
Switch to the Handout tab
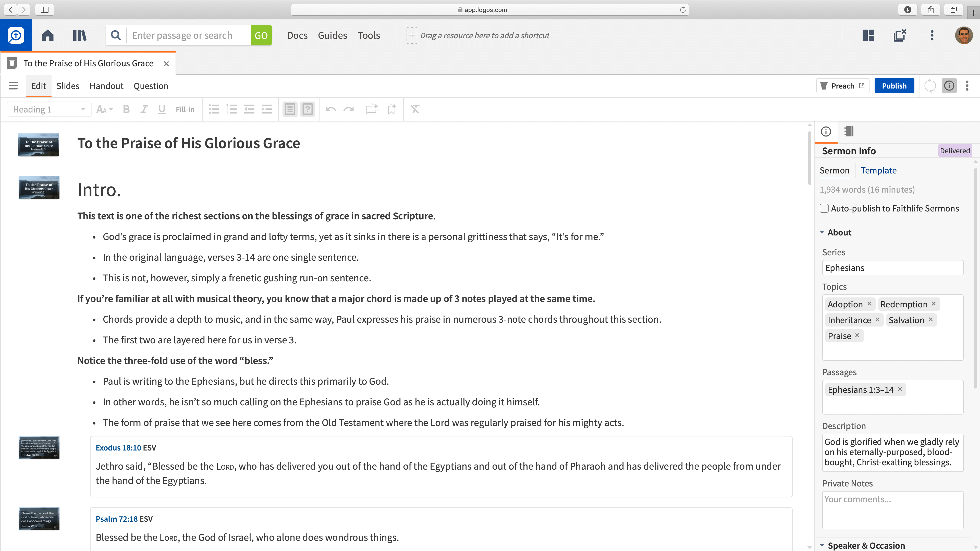[x=106, y=86]
